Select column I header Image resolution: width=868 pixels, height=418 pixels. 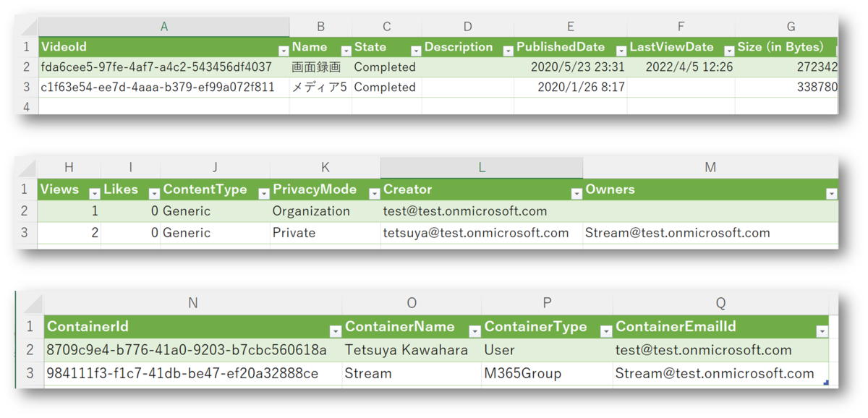tap(130, 168)
